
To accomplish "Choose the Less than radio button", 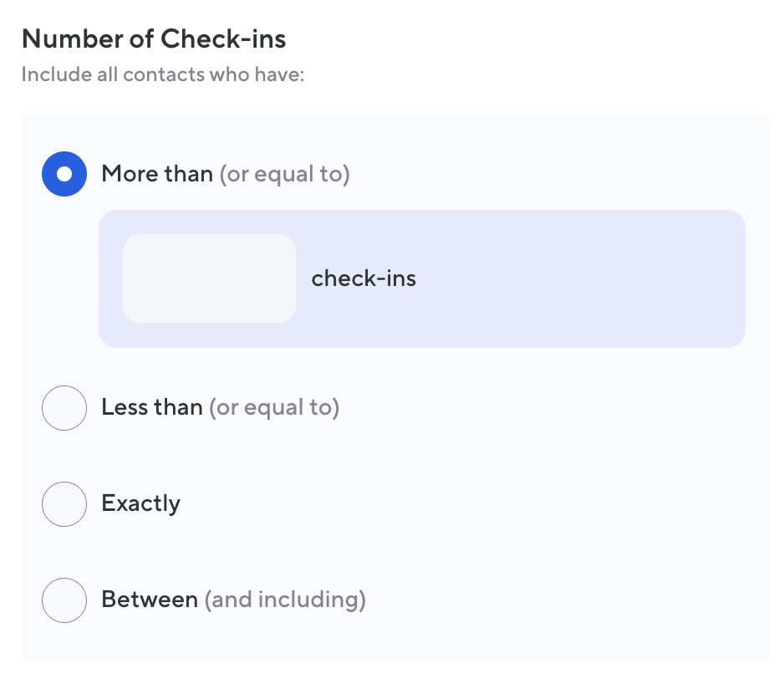I will (64, 408).
